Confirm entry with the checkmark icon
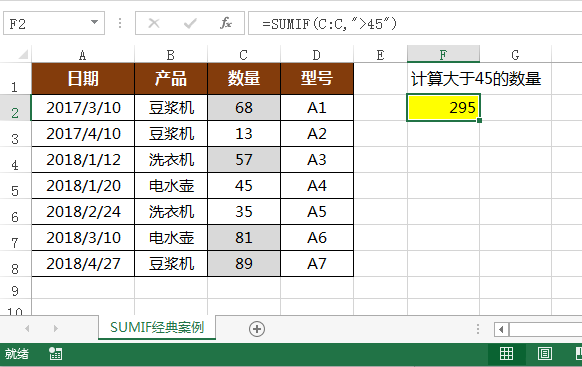This screenshot has width=582, height=367. 190,23
